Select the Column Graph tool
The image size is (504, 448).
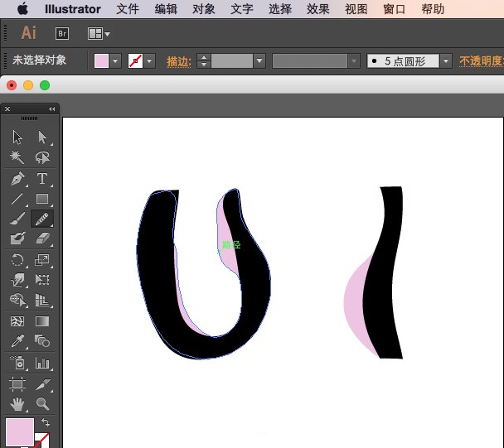click(42, 363)
